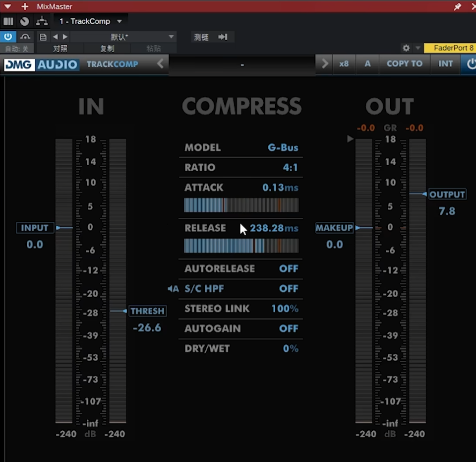
Task: Click the 对照 compare tab
Action: pyautogui.click(x=60, y=48)
